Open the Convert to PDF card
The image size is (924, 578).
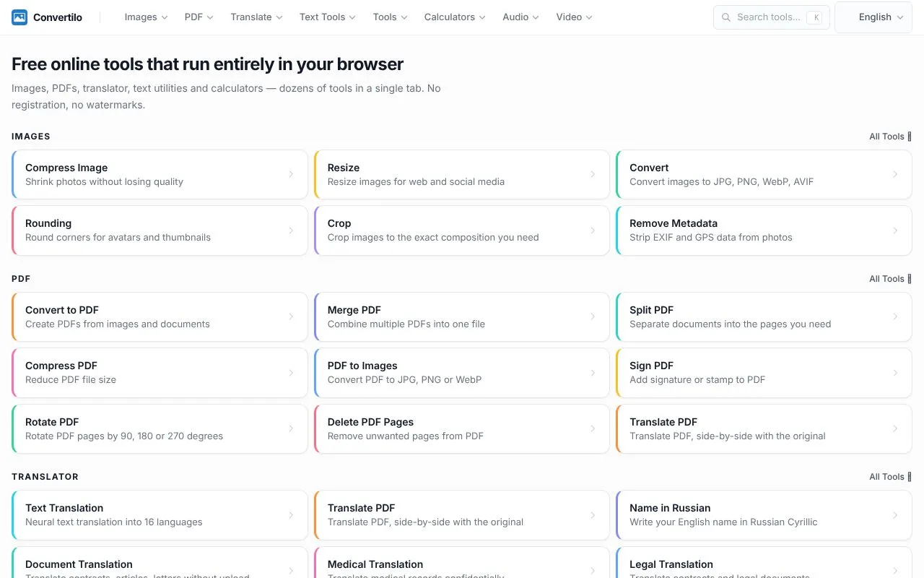click(x=160, y=316)
